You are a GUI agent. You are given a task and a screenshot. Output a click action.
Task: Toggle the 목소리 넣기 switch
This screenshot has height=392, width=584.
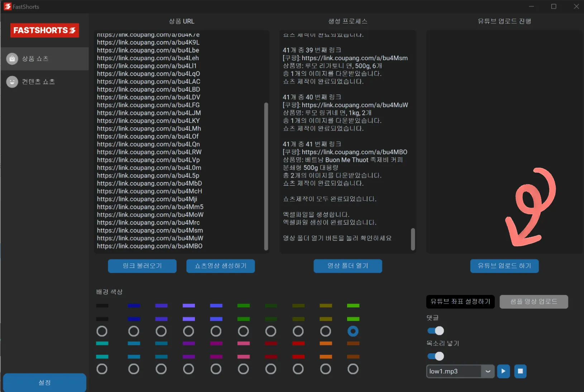436,356
